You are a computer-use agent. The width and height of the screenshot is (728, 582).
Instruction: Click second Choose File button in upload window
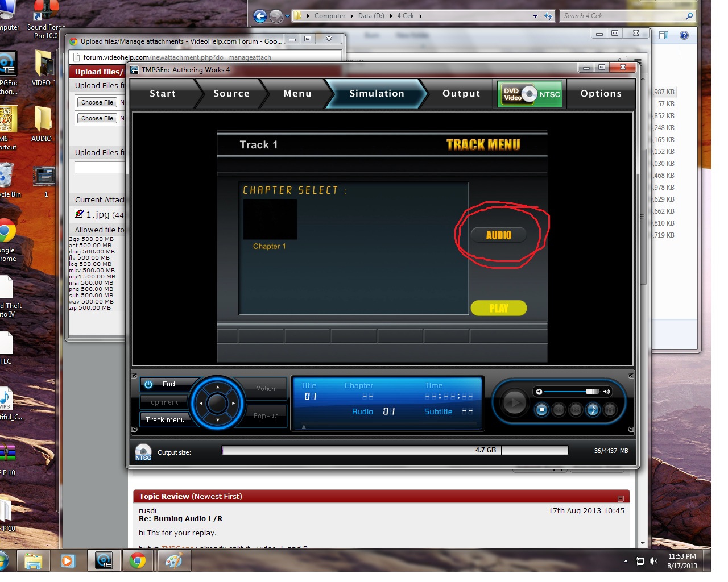97,118
